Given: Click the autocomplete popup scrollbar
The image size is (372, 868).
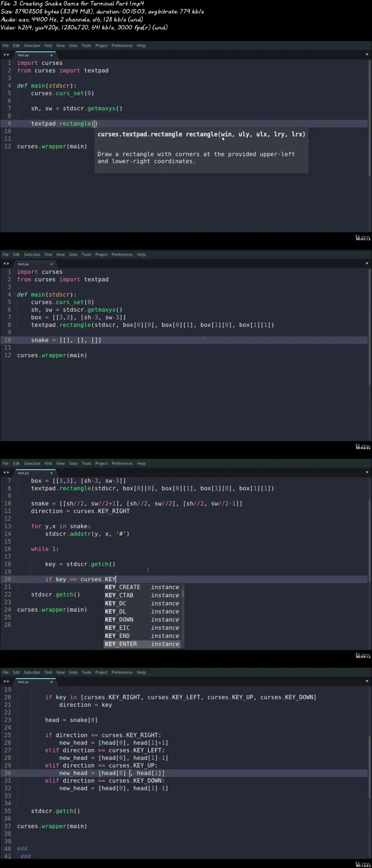Looking at the screenshot, I should [x=183, y=594].
